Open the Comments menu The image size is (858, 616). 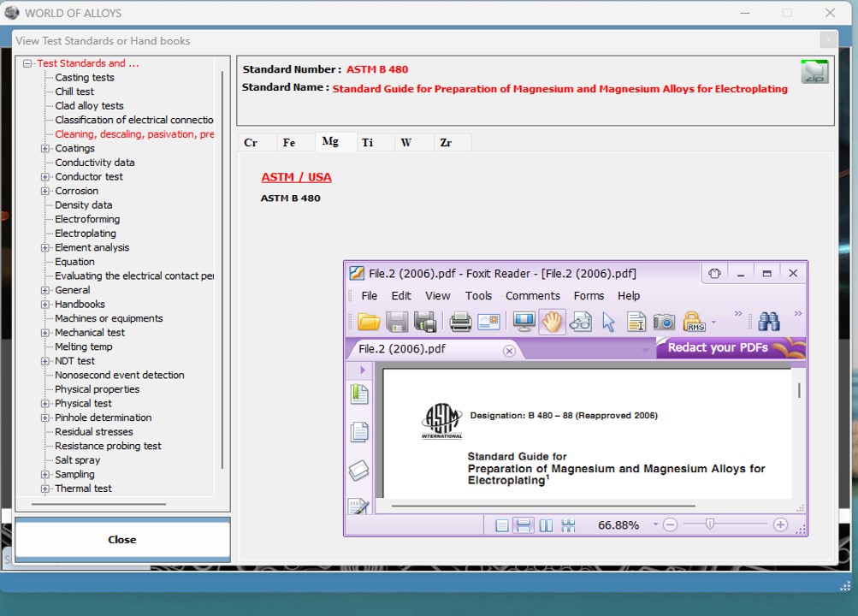[533, 296]
